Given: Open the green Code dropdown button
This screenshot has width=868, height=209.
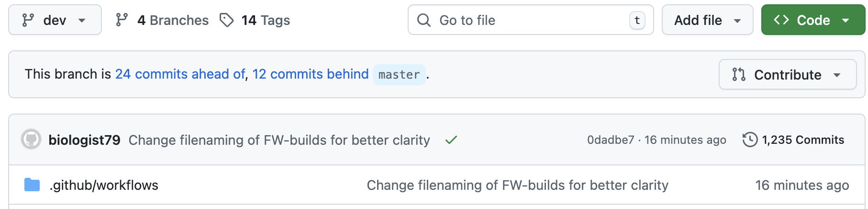Looking at the screenshot, I should tap(812, 20).
